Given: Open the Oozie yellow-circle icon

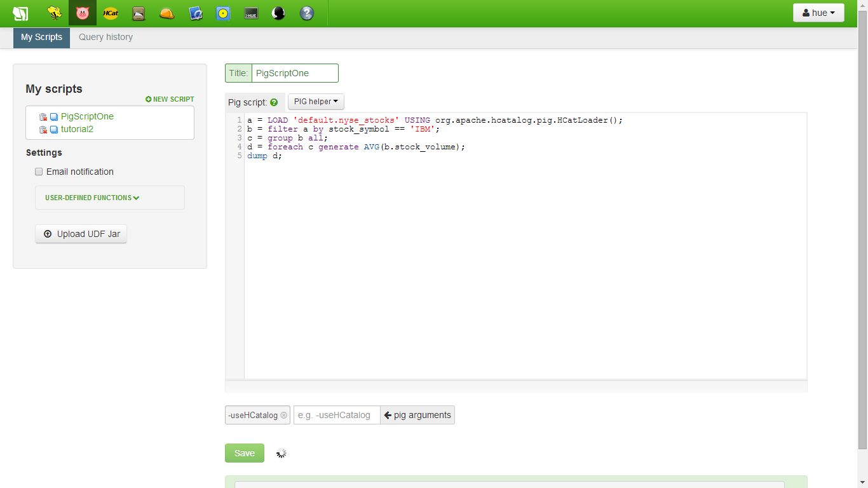Looking at the screenshot, I should click(223, 13).
